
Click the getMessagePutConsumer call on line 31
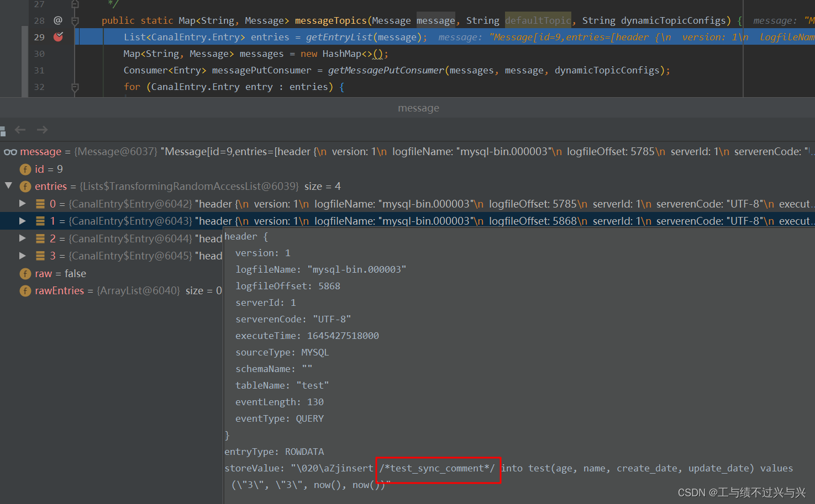click(386, 70)
